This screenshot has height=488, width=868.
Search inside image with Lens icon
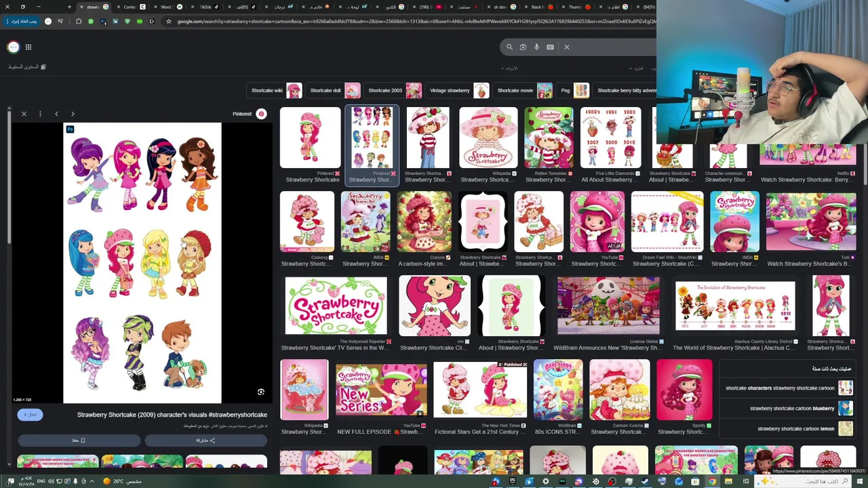pos(260,392)
